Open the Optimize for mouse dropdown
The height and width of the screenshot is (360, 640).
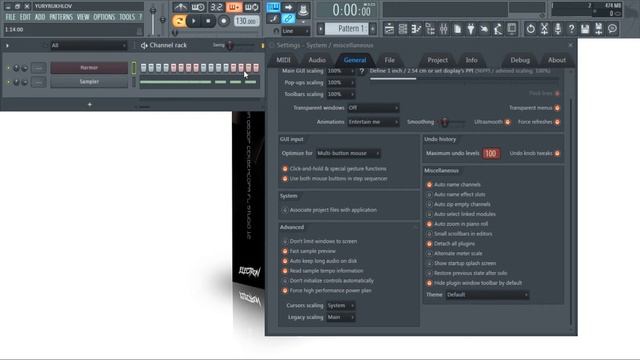click(x=348, y=153)
